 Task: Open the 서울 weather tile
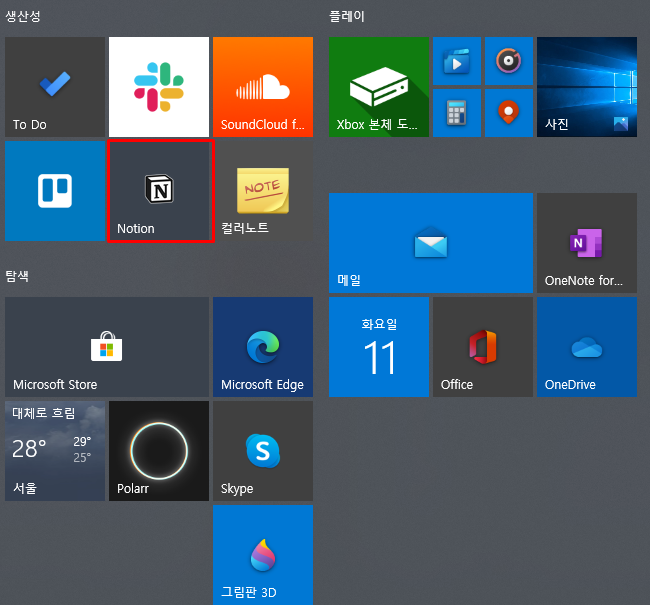(55, 451)
